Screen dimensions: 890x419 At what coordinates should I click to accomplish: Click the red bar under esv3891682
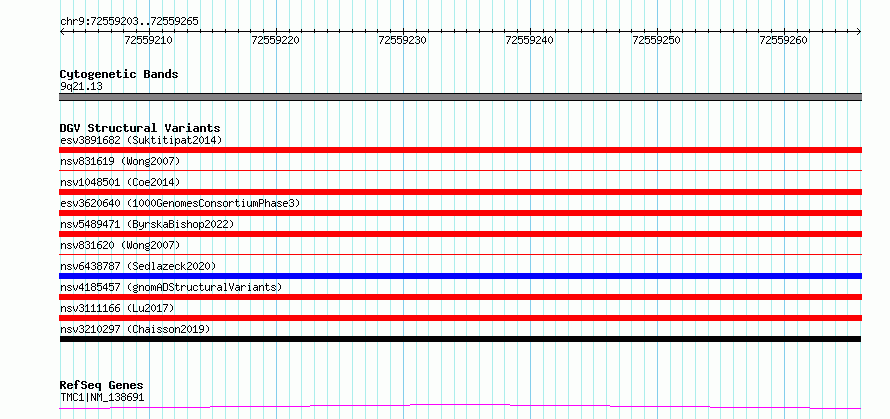[x=460, y=150]
